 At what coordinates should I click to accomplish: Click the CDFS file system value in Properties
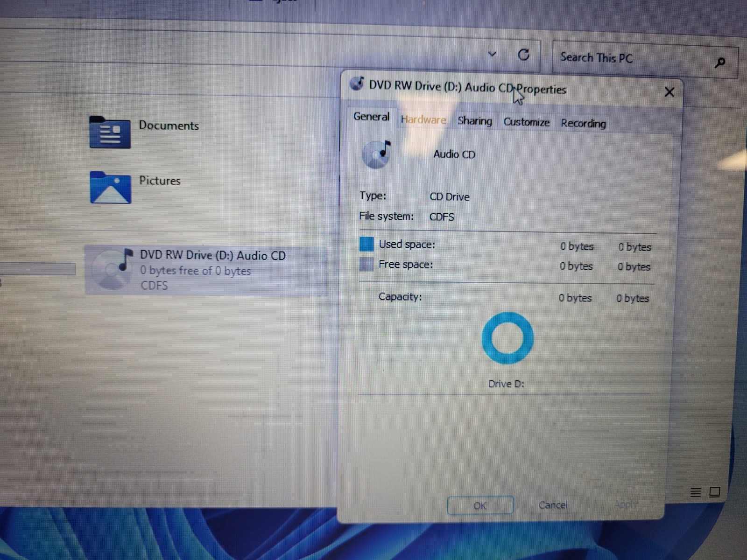[442, 217]
